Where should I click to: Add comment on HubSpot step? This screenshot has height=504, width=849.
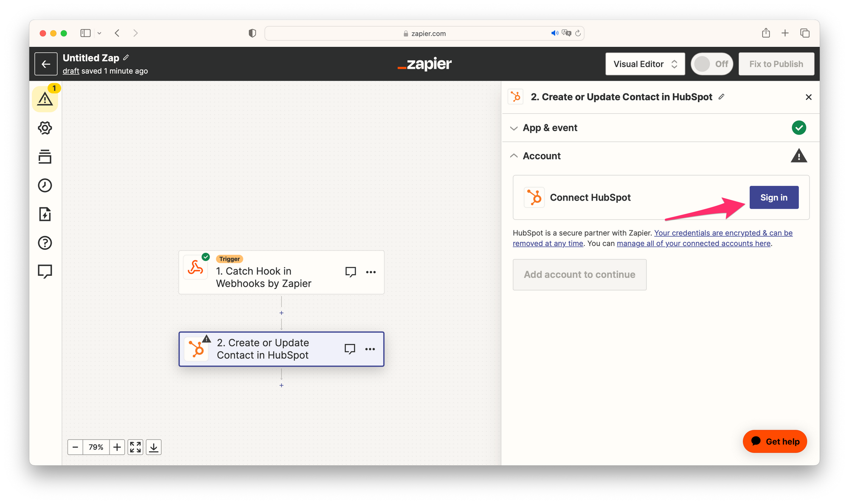pyautogui.click(x=350, y=349)
